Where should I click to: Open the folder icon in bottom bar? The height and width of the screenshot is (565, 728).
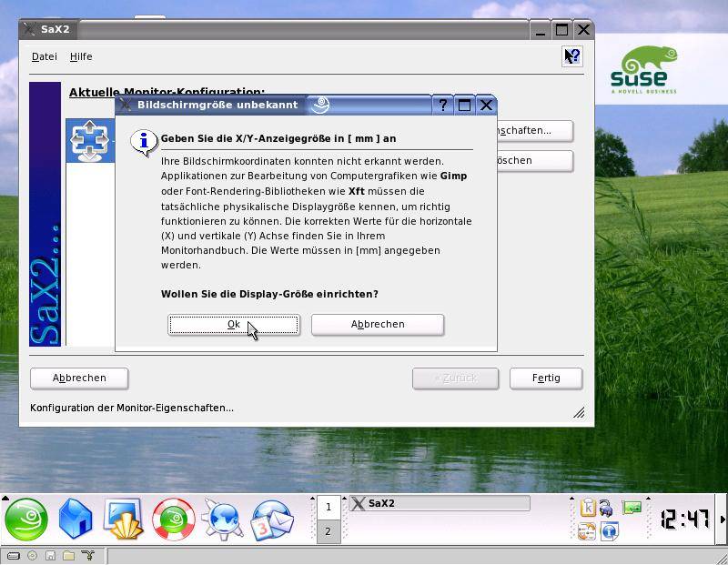point(69,556)
